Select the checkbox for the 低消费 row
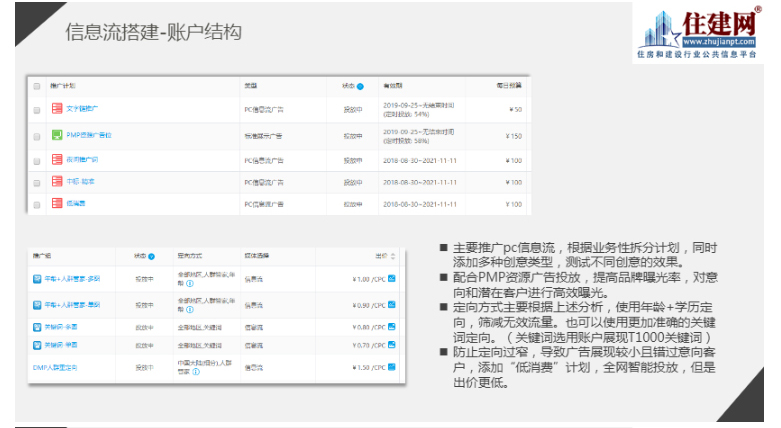Image resolution: width=781 pixels, height=428 pixels. (37, 204)
